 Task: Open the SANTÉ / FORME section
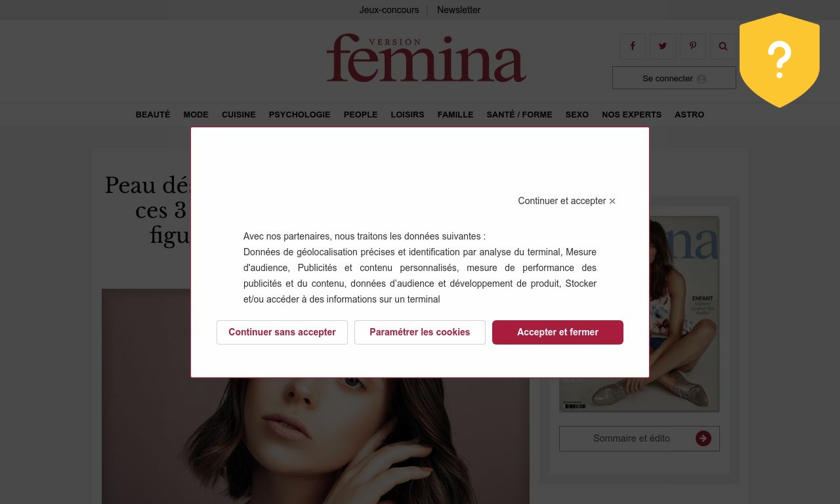(x=519, y=114)
